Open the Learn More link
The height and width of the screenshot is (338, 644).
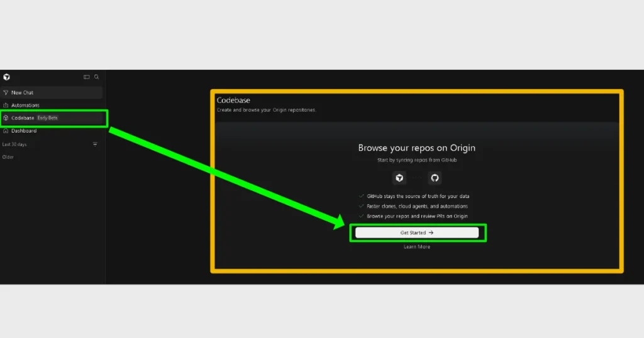(417, 247)
